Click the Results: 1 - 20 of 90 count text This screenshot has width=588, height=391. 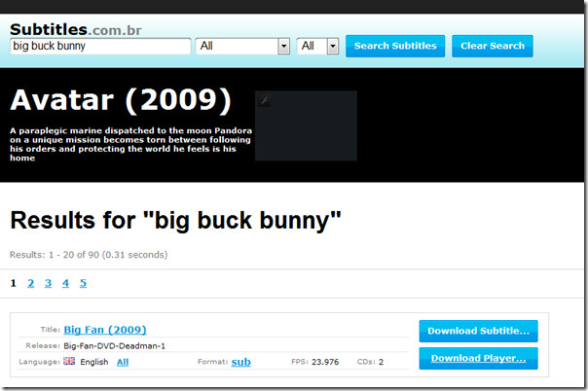tap(89, 255)
